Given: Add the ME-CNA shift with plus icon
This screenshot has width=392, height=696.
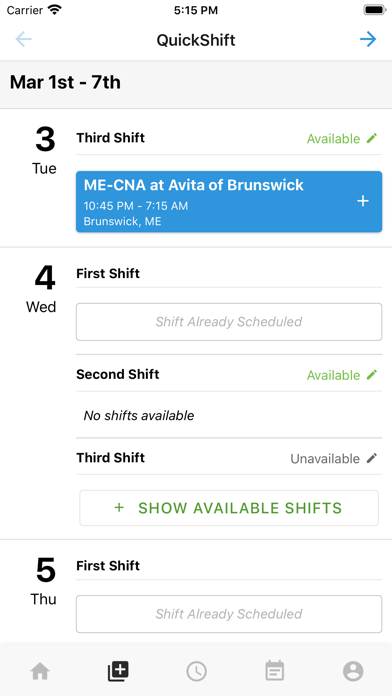Looking at the screenshot, I should click(363, 202).
